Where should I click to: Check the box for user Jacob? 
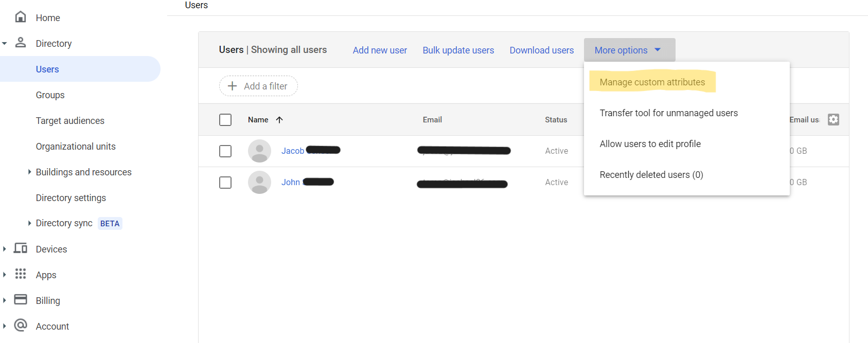click(x=225, y=151)
